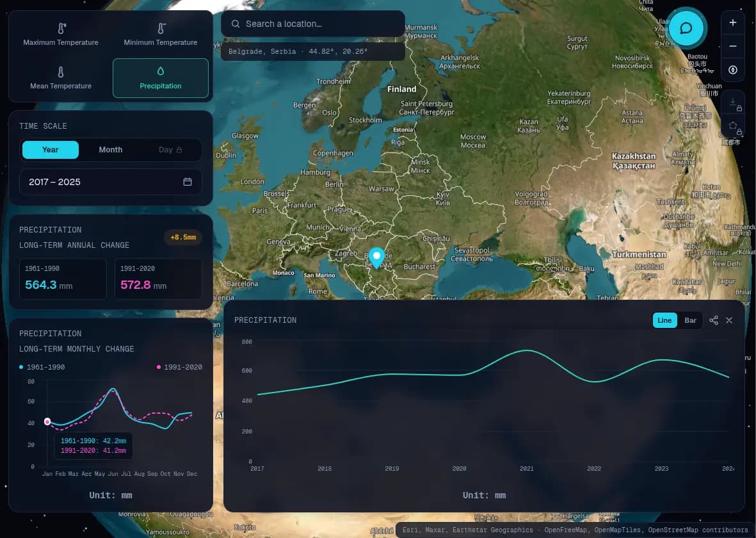
Task: Click the Belgrade location pin marker
Action: [x=376, y=257]
